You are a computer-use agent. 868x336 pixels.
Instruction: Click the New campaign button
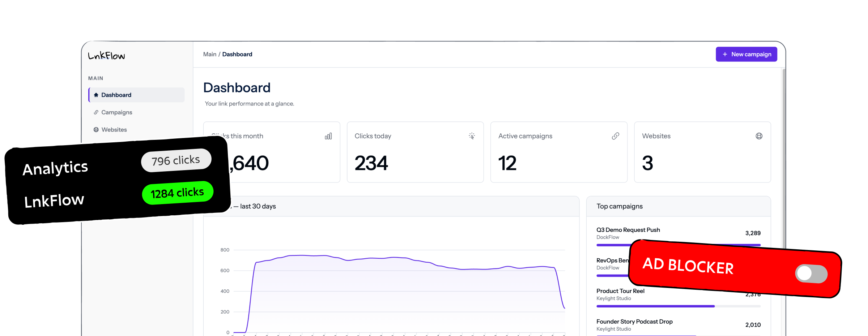point(746,54)
